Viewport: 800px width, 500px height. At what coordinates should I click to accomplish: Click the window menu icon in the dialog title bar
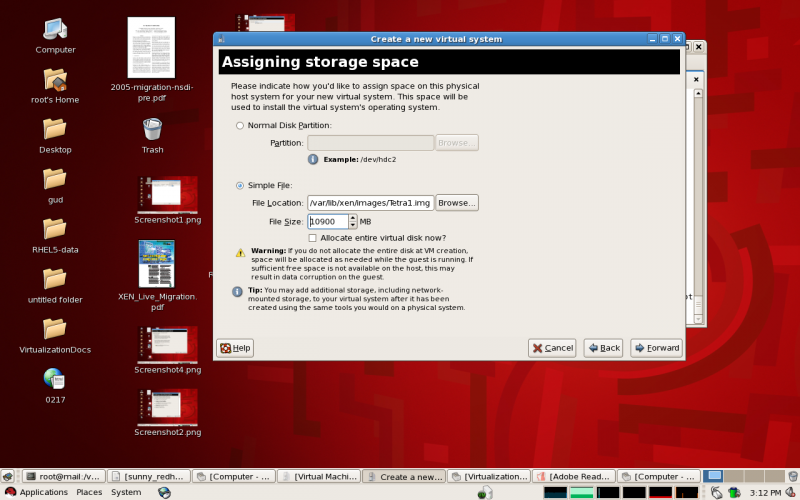click(x=221, y=39)
